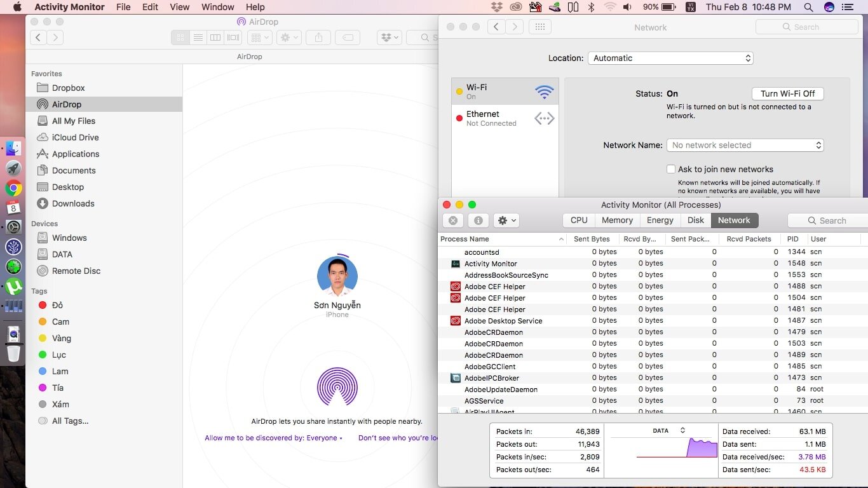Click the volume speaker icon in menu bar

pos(627,7)
